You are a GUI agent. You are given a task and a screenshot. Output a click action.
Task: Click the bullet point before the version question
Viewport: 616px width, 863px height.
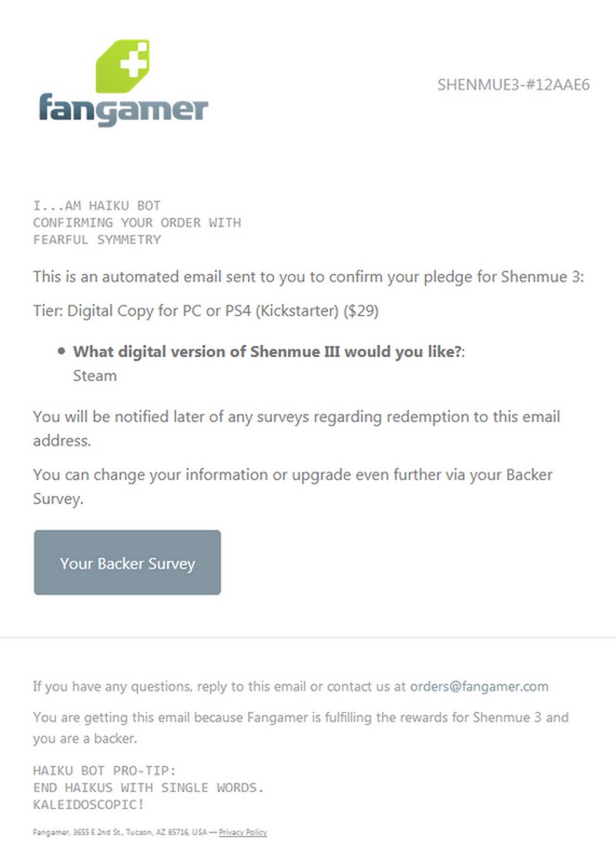click(61, 352)
